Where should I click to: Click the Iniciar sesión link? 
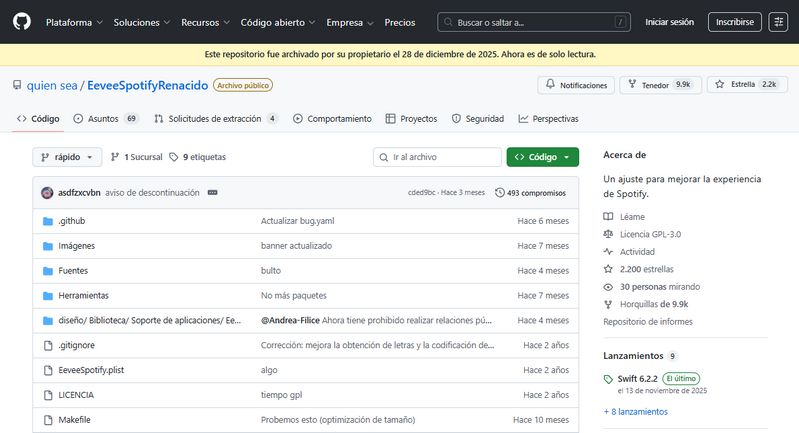pyautogui.click(x=670, y=22)
